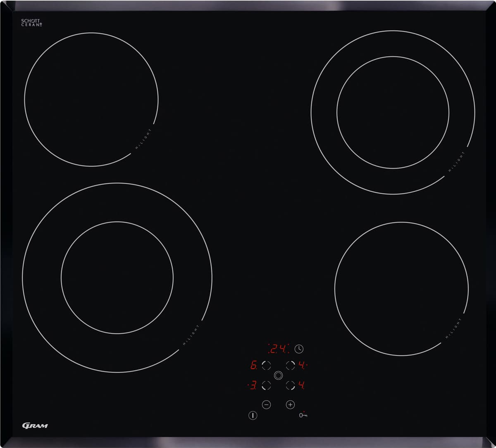Click the Schott Ceran logo

(x=32, y=23)
